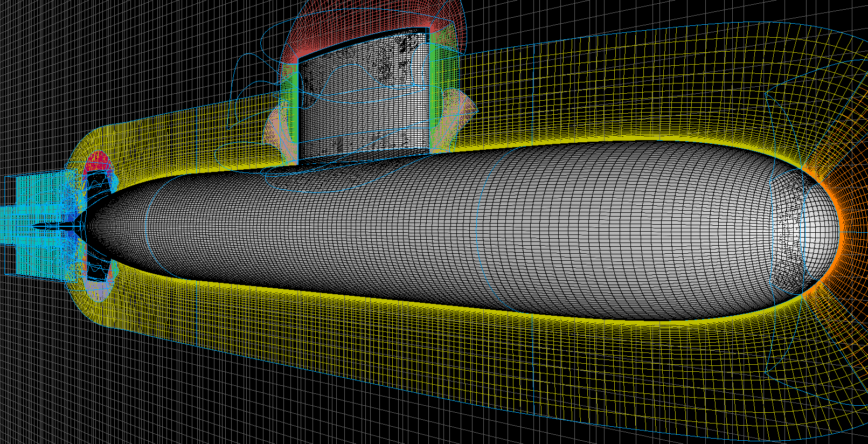The image size is (868, 444).
Task: Select the pink mesh patch at sail's bow-side base
Action: coord(458,113)
